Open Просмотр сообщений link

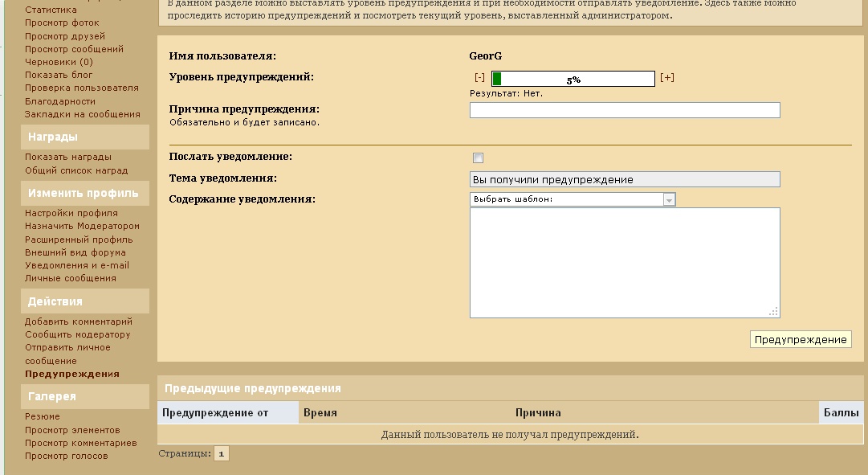(74, 49)
